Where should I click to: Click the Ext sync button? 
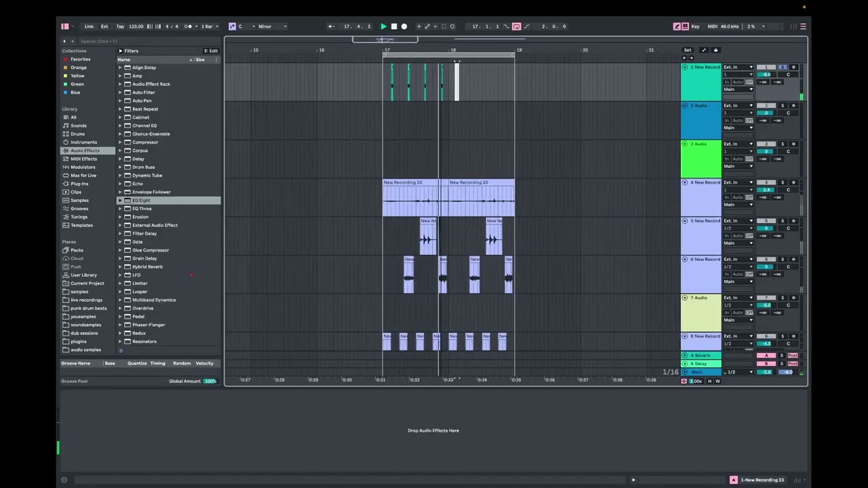pyautogui.click(x=104, y=26)
